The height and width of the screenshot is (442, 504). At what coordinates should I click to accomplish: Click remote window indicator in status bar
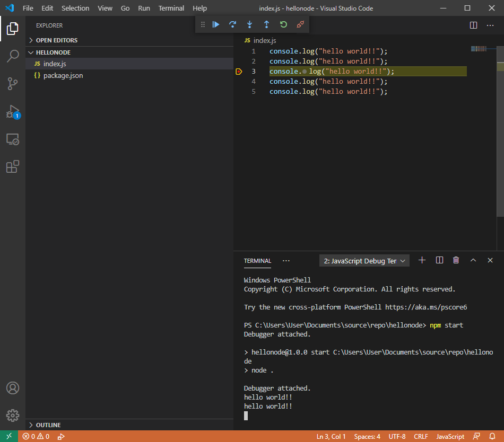pos(9,436)
